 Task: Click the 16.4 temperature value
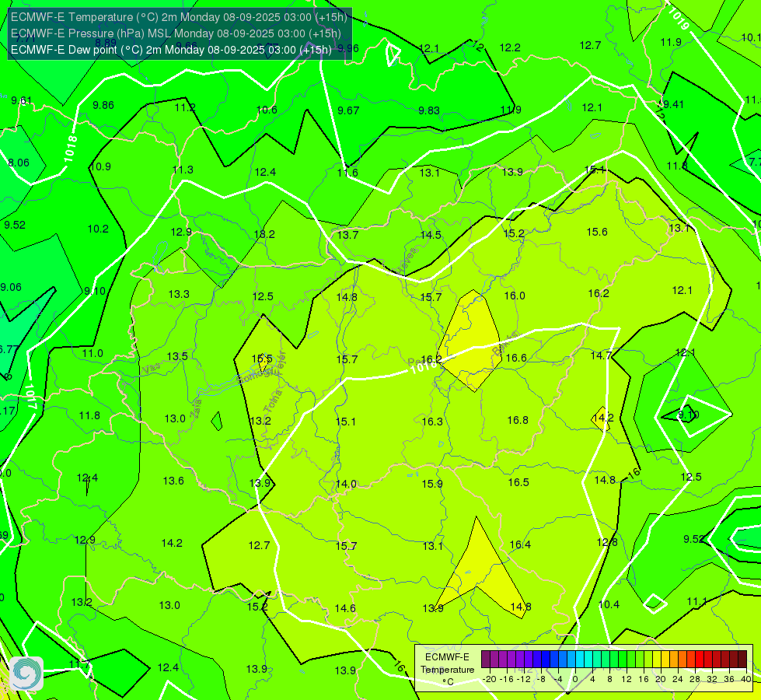(520, 544)
